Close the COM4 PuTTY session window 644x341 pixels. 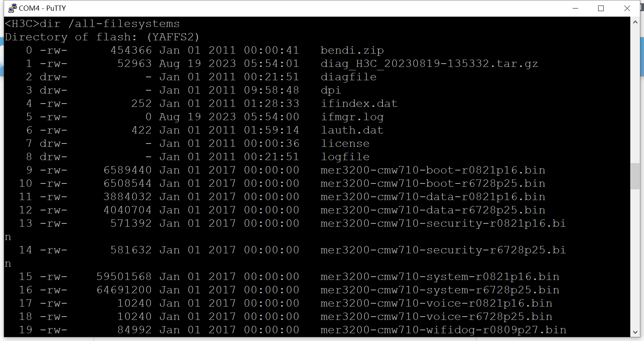click(x=627, y=8)
